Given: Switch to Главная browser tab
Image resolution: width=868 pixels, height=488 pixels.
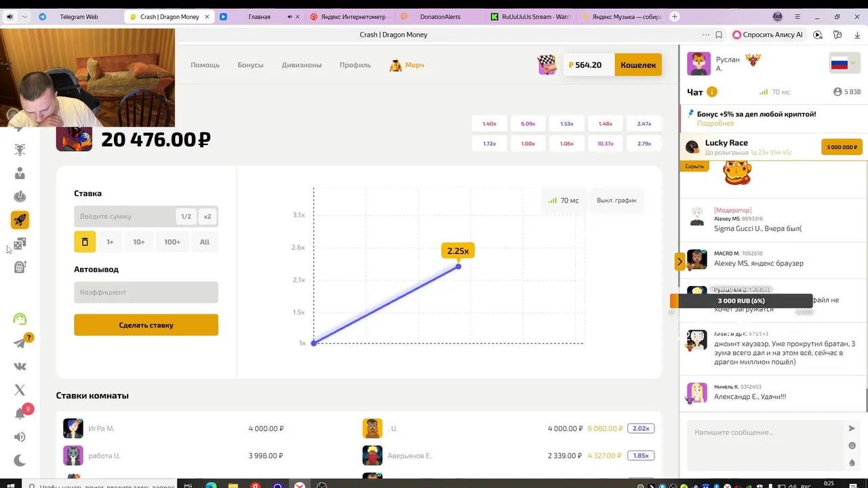Looking at the screenshot, I should [259, 17].
